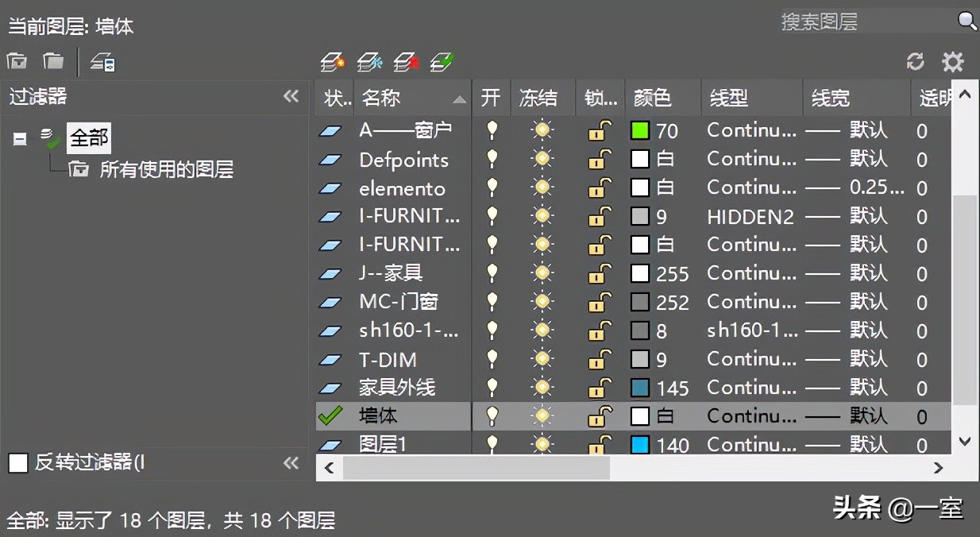The height and width of the screenshot is (537, 980).
Task: Collapse the 全部 node in the filter tree
Action: pos(19,137)
